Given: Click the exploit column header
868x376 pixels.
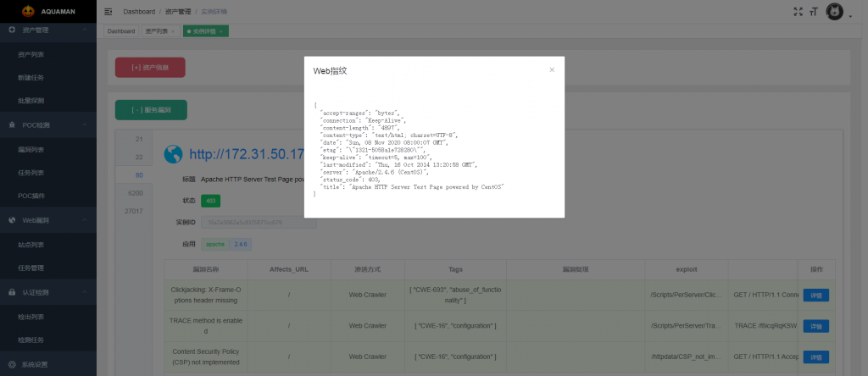Looking at the screenshot, I should point(687,270).
